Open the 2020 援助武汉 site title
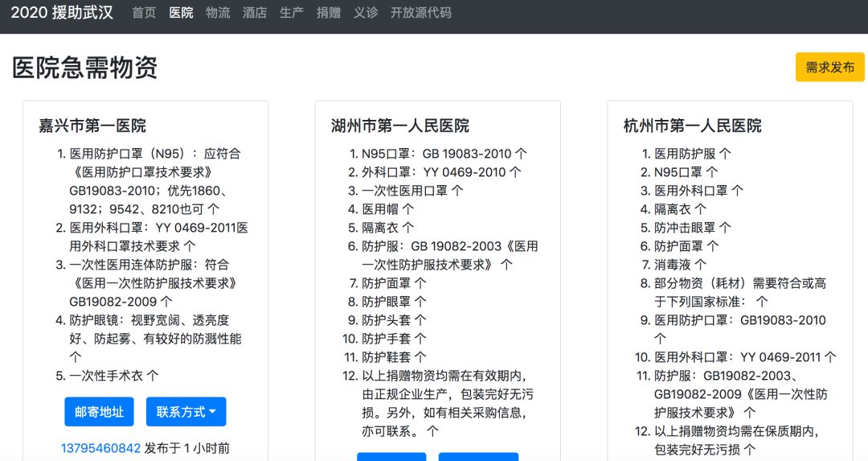The image size is (868, 461). point(62,12)
